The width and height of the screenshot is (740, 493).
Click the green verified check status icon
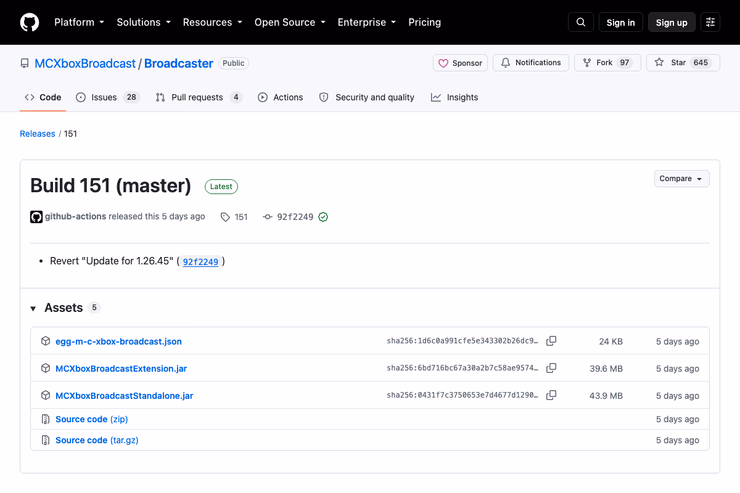[323, 217]
